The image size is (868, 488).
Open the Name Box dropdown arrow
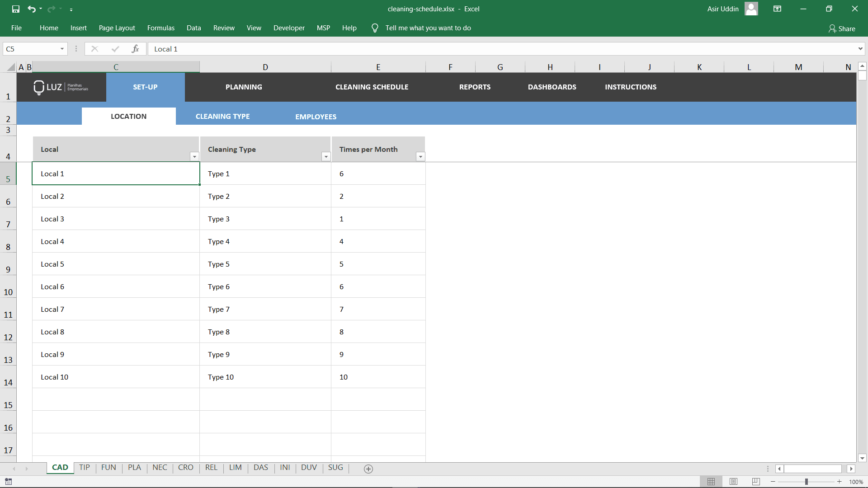[x=62, y=49]
